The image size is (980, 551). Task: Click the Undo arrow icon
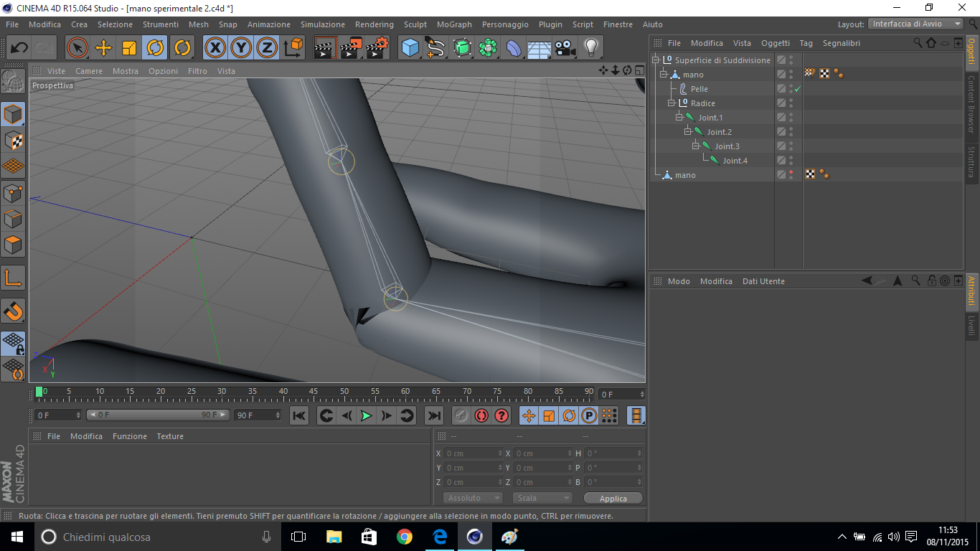pos(19,48)
